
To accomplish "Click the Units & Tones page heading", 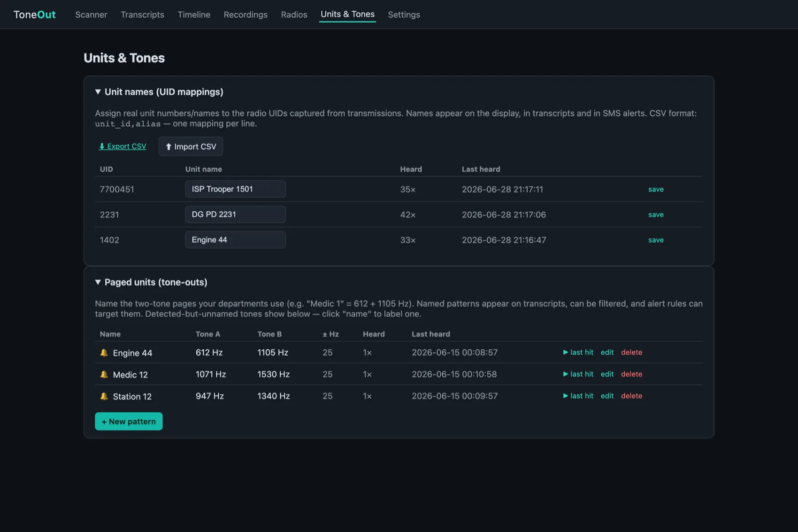I will coord(124,58).
